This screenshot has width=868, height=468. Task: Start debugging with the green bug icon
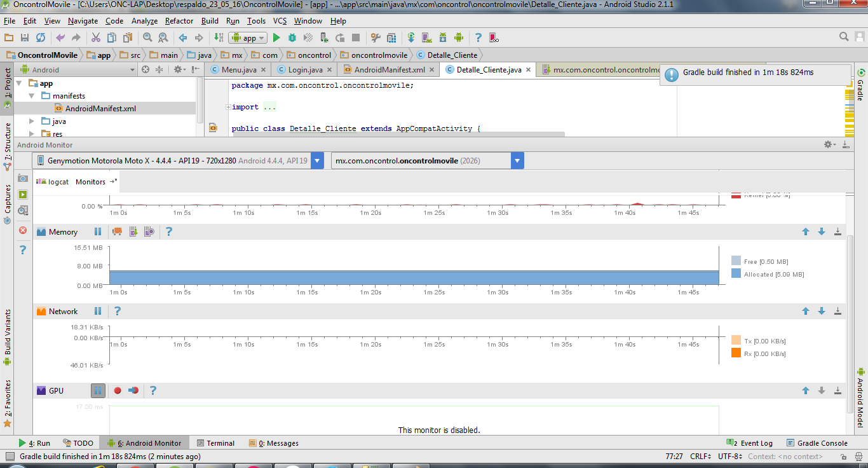pyautogui.click(x=292, y=38)
